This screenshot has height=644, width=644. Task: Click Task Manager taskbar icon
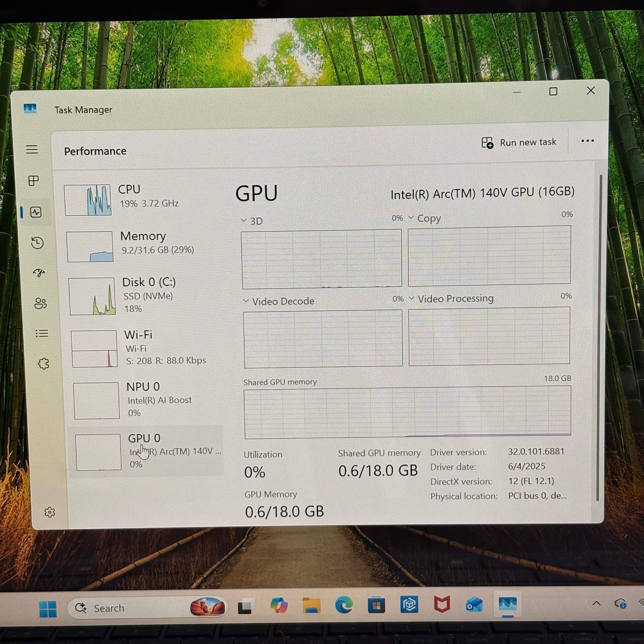[507, 604]
